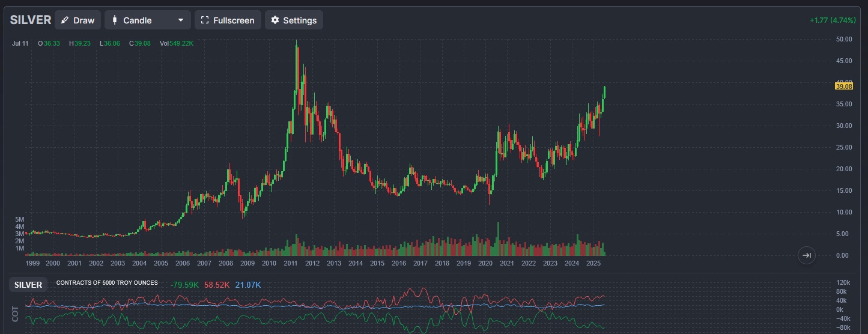Screen dimensions: 868x334
Task: Click the blue 21.07K COT value
Action: coord(248,285)
